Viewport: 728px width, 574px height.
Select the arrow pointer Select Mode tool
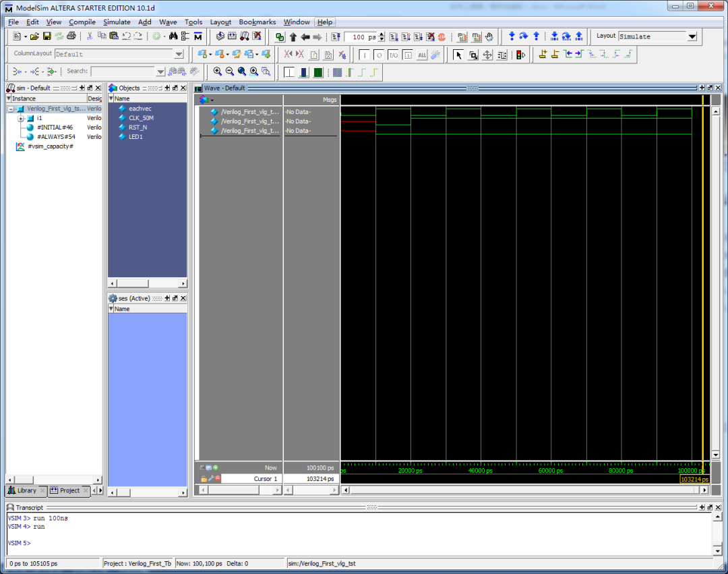pyautogui.click(x=458, y=55)
